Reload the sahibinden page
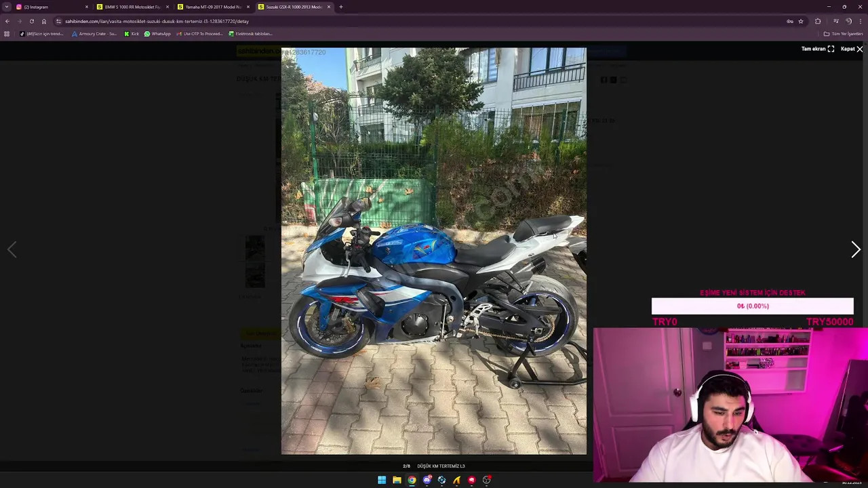 [x=31, y=21]
